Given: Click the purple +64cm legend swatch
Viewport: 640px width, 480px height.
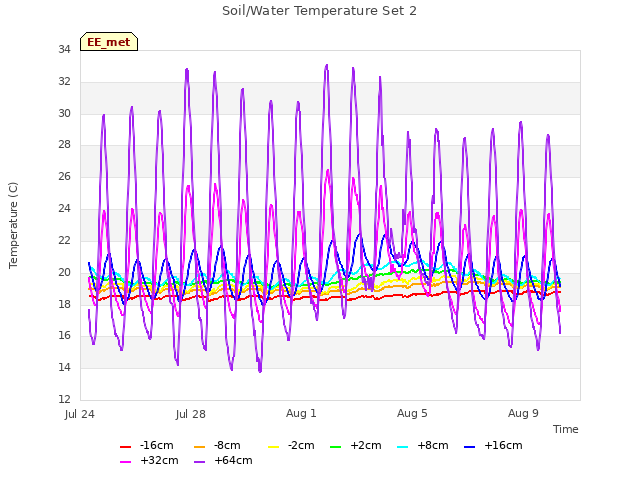Looking at the screenshot, I should (199, 462).
